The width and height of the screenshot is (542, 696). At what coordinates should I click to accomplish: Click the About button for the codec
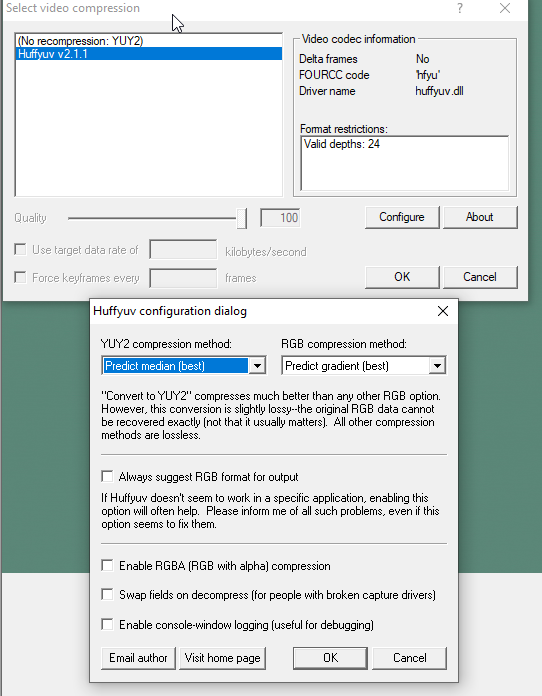point(480,217)
